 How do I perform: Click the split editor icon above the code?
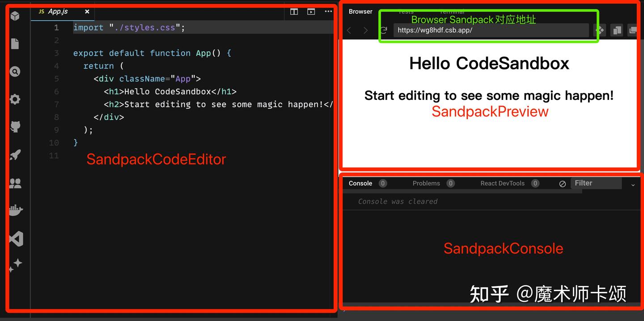click(x=294, y=12)
